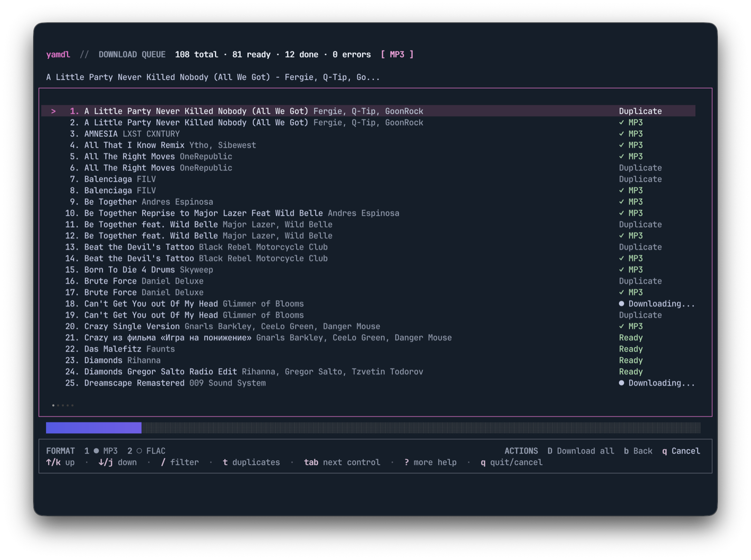Image resolution: width=751 pixels, height=560 pixels.
Task: Toggle the duplicates shortcut hint
Action: pyautogui.click(x=251, y=462)
